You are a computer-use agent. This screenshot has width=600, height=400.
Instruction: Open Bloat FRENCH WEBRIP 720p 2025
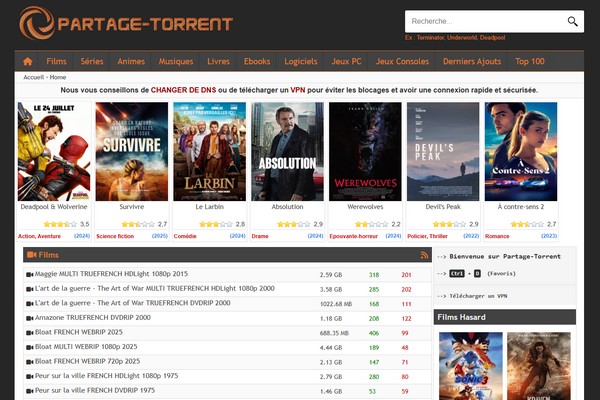tap(88, 361)
